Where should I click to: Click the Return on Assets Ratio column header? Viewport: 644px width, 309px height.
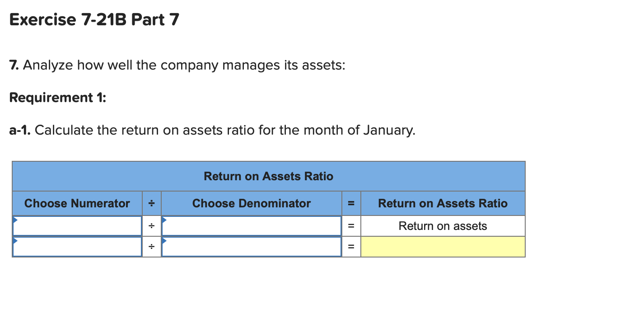point(443,203)
